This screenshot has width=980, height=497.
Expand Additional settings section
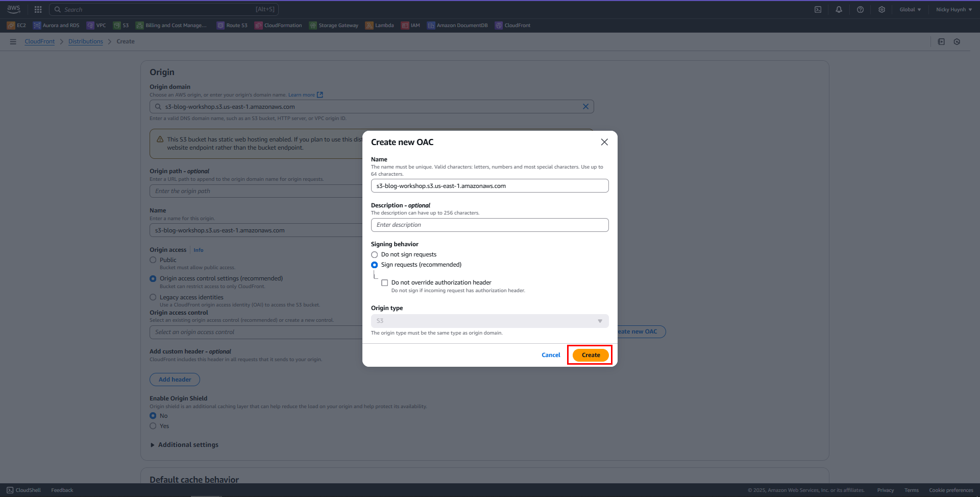(184, 445)
